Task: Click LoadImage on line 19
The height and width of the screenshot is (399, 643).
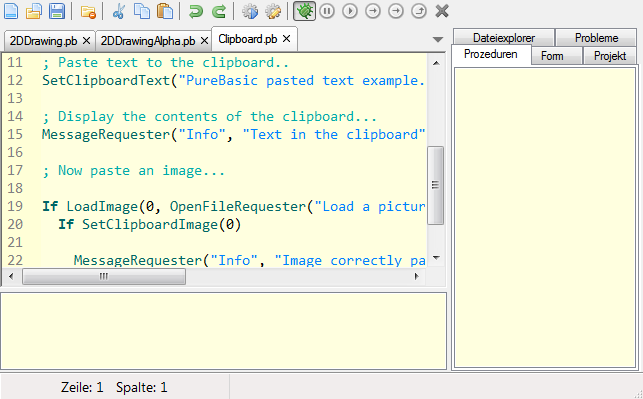Action: click(x=102, y=206)
